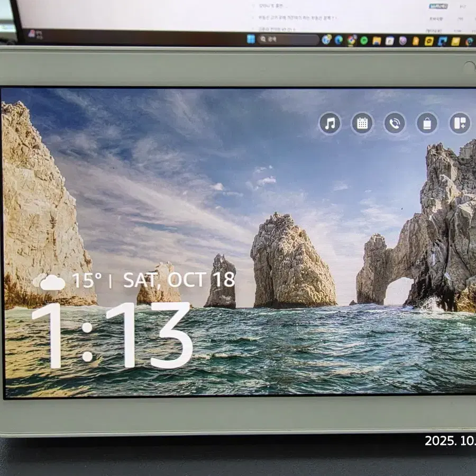The width and height of the screenshot is (476, 476).
Task: Open the add widget gallery icon
Action: pos(460,124)
